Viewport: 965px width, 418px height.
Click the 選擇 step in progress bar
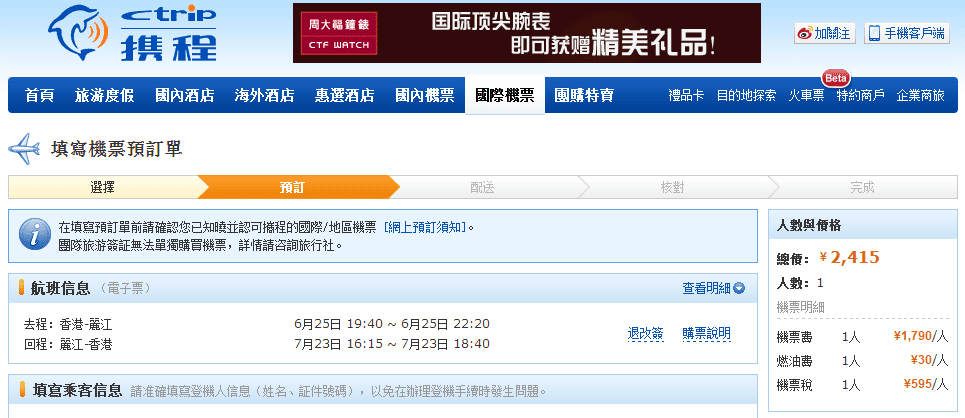(102, 187)
